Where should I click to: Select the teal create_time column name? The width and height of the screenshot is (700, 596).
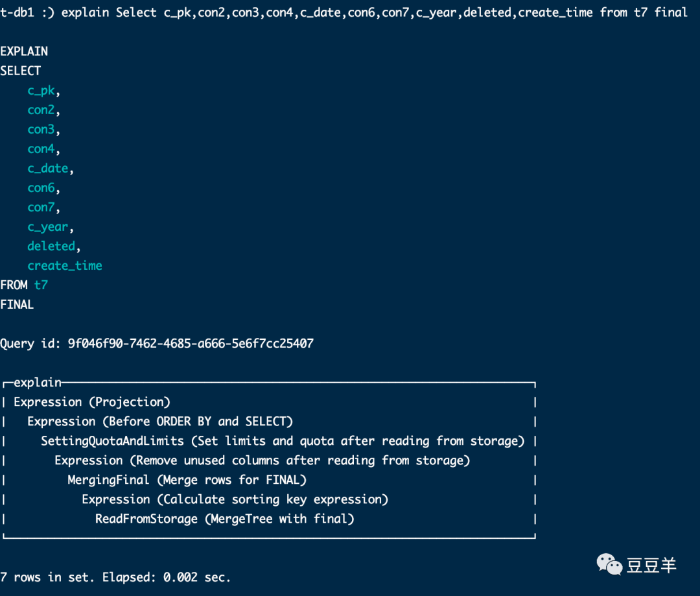click(x=65, y=266)
